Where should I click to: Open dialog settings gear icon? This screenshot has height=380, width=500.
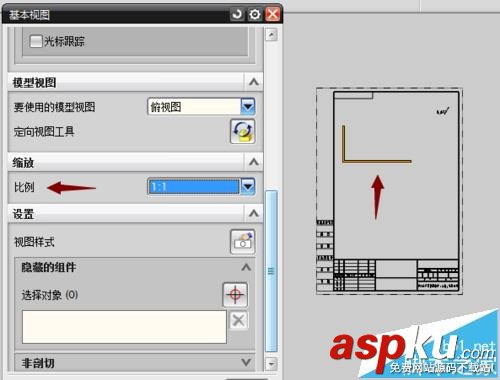(255, 14)
